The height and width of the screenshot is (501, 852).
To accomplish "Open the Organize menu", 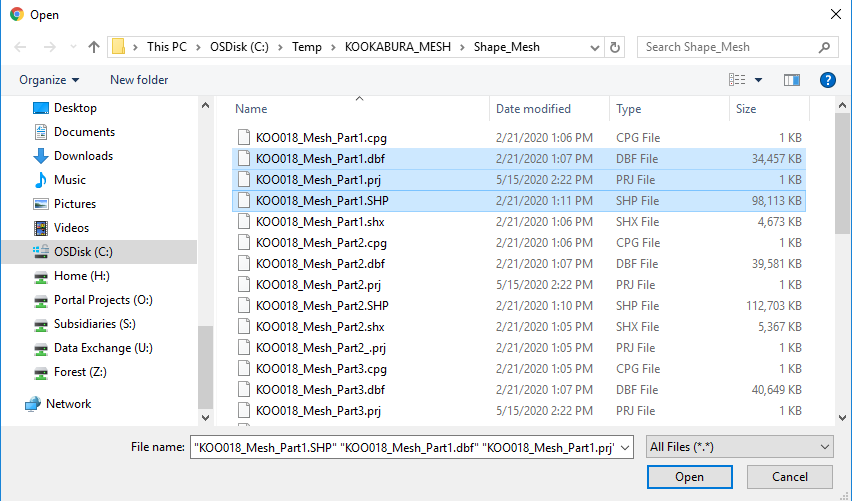I will click(48, 80).
